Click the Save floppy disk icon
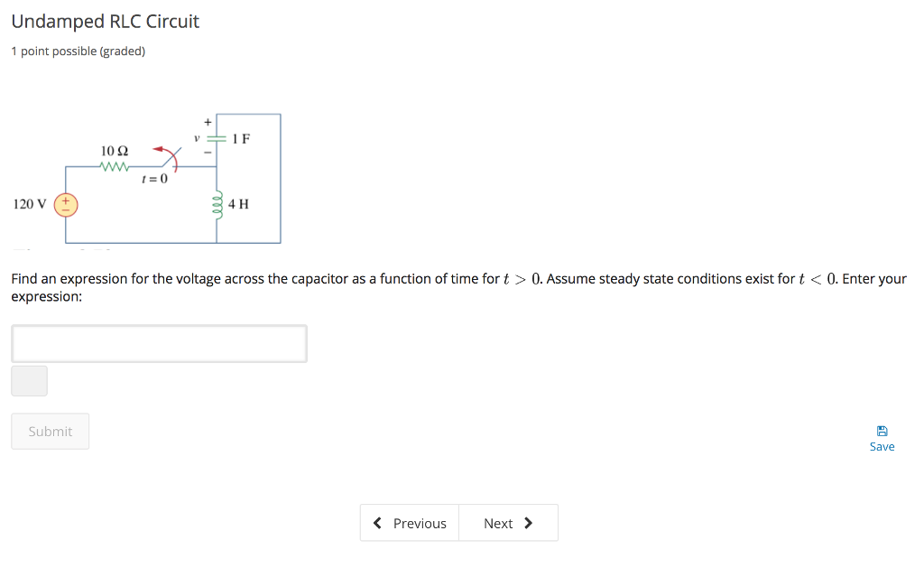924x568 pixels. 882,430
